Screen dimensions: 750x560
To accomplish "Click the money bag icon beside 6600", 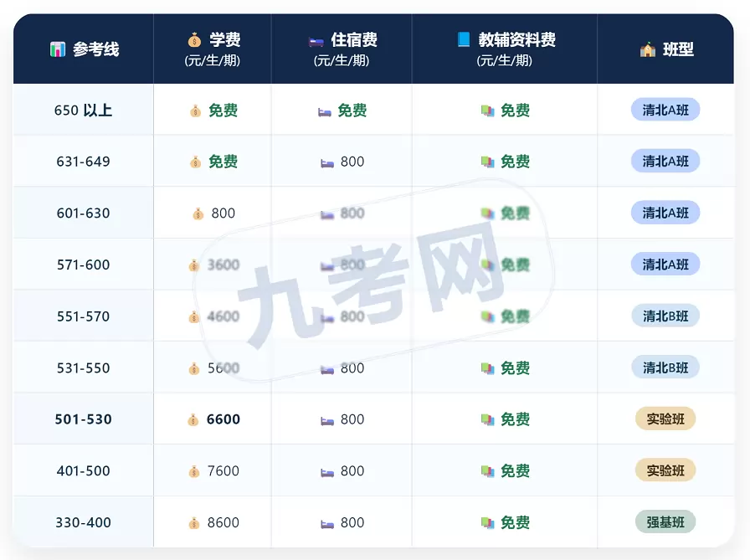I will pos(193,420).
